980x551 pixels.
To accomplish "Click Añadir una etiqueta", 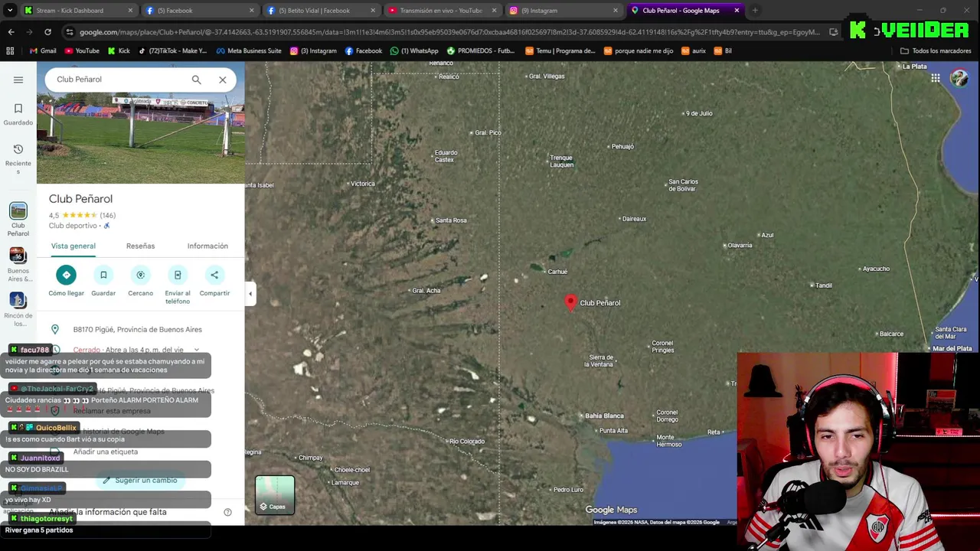I will point(106,452).
